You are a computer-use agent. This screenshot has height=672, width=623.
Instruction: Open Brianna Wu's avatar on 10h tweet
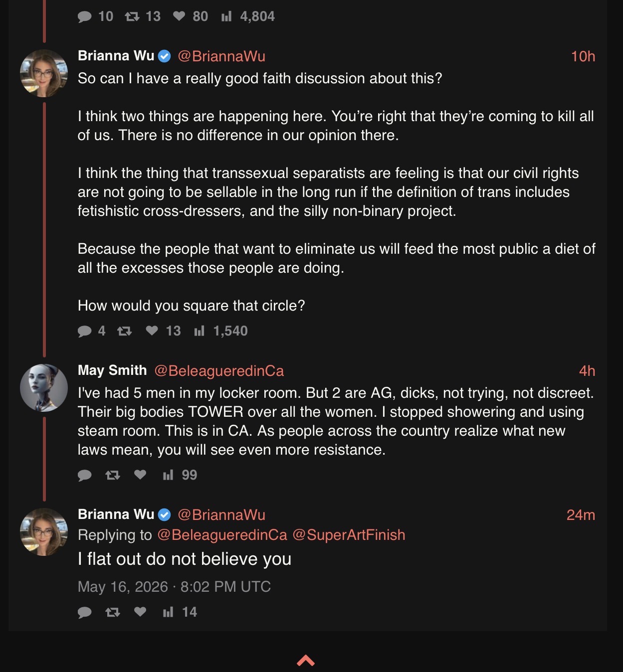tap(44, 73)
